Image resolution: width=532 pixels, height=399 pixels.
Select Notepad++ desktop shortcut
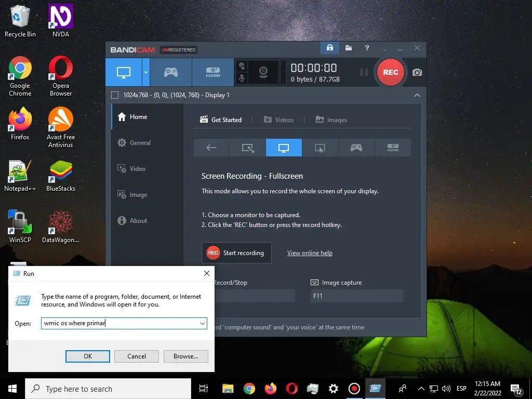tap(20, 176)
